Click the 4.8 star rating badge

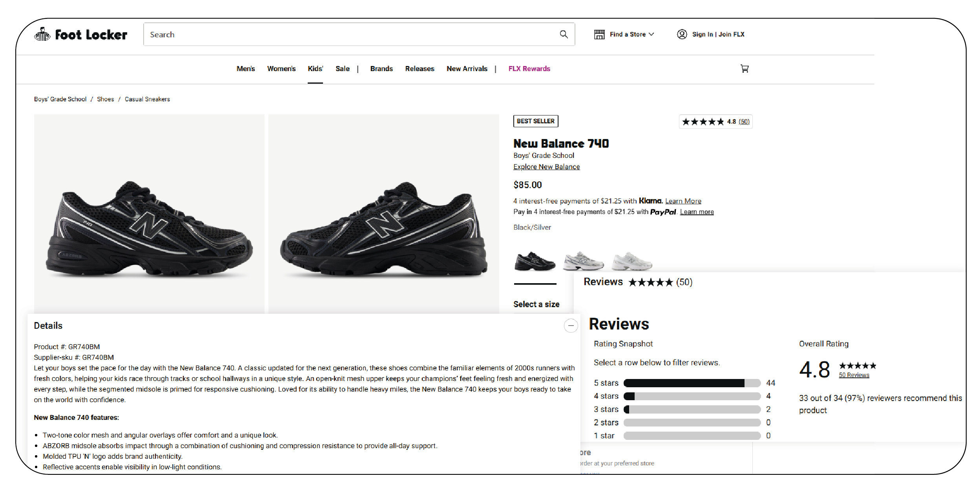716,122
